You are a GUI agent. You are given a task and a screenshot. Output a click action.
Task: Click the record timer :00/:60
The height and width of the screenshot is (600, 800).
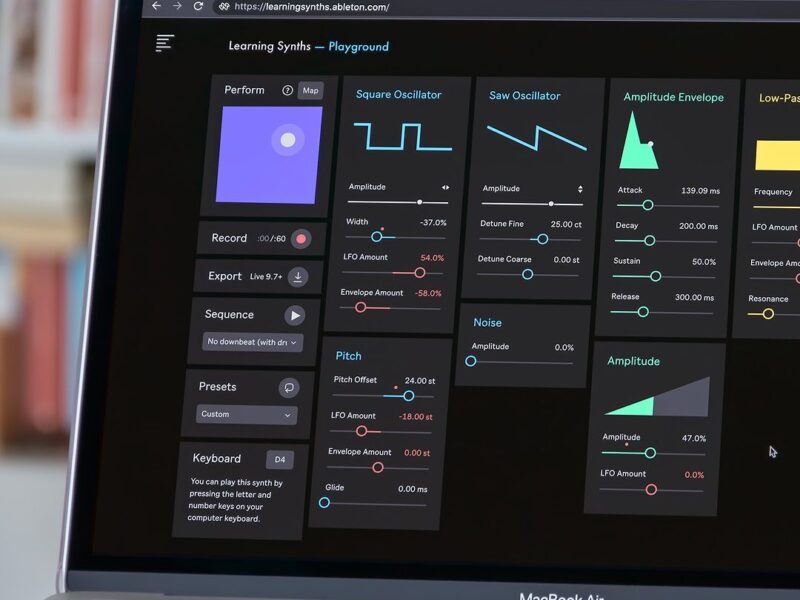[x=271, y=239]
